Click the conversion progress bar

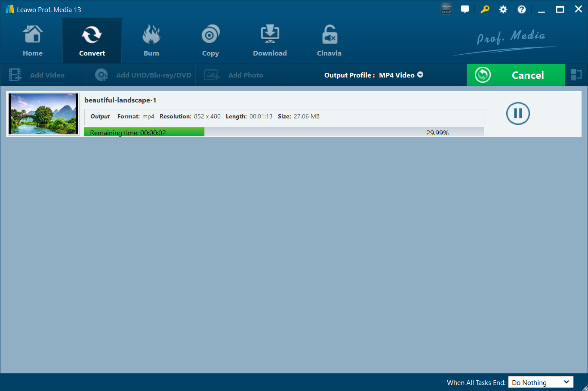284,132
